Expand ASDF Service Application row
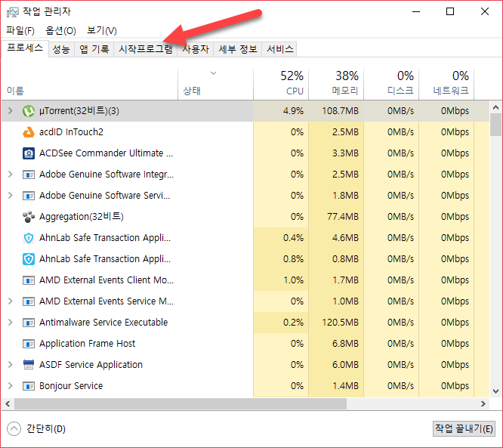This screenshot has width=503, height=448. tap(11, 365)
